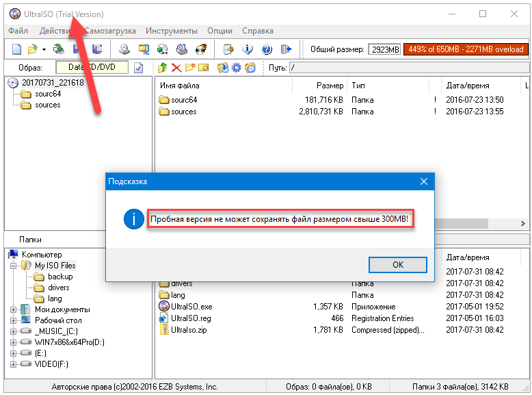Select the lang folder in the tree
Image resolution: width=532 pixels, height=395 pixels.
click(x=55, y=298)
